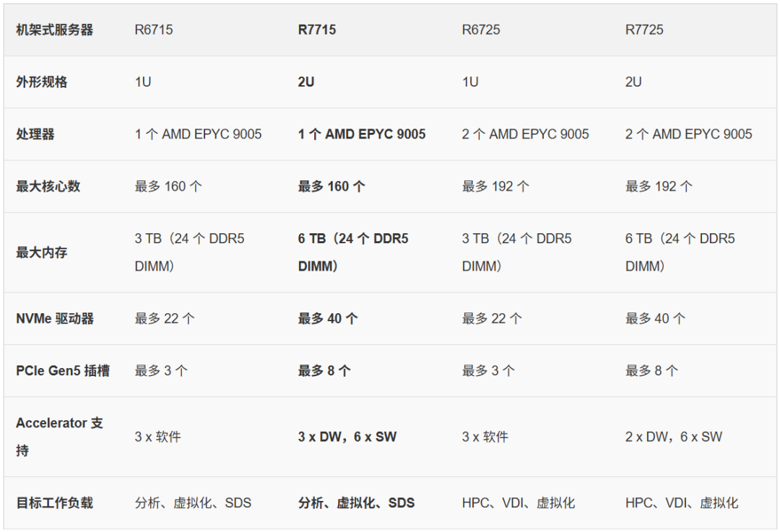Click 最多 160 个 in R6715 column

(168, 186)
